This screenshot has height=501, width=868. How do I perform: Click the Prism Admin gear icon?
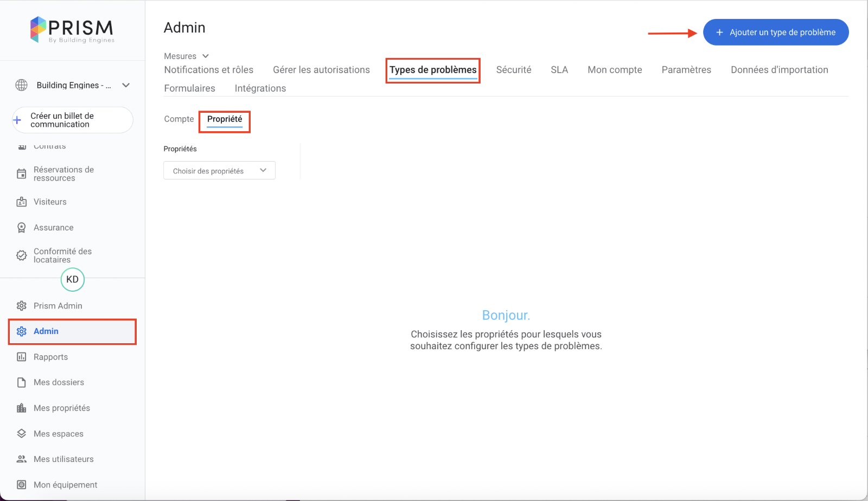pyautogui.click(x=22, y=306)
